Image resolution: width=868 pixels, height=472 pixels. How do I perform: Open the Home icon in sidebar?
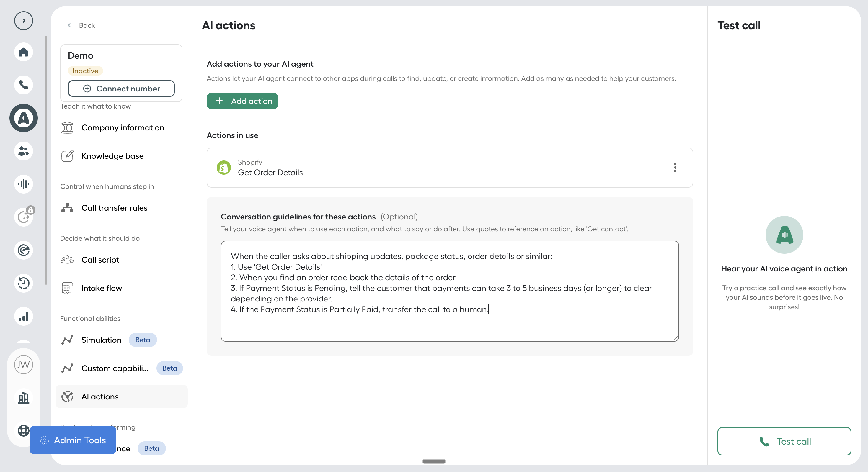coord(24,52)
